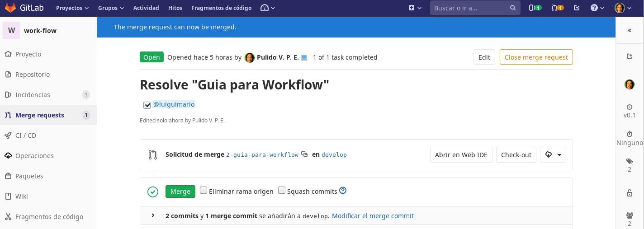This screenshot has height=229, width=644.
Task: Collapse the right sidebar with chevrons icon
Action: click(x=630, y=30)
